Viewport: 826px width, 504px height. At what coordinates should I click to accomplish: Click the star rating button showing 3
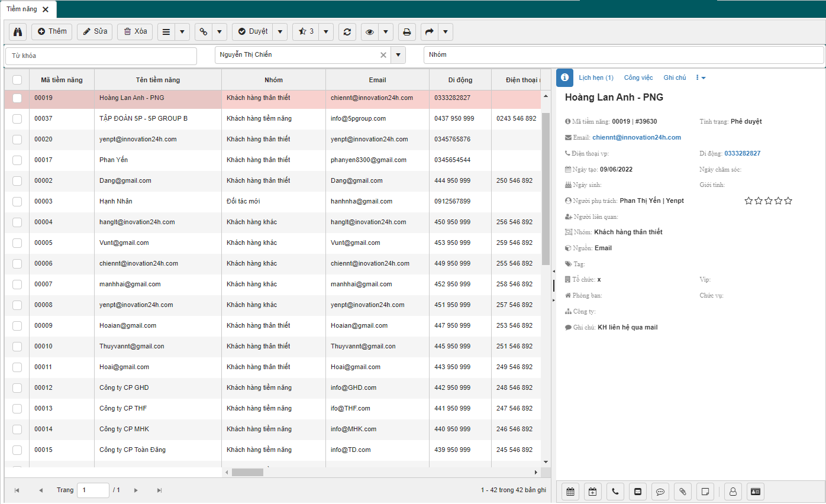tap(306, 32)
